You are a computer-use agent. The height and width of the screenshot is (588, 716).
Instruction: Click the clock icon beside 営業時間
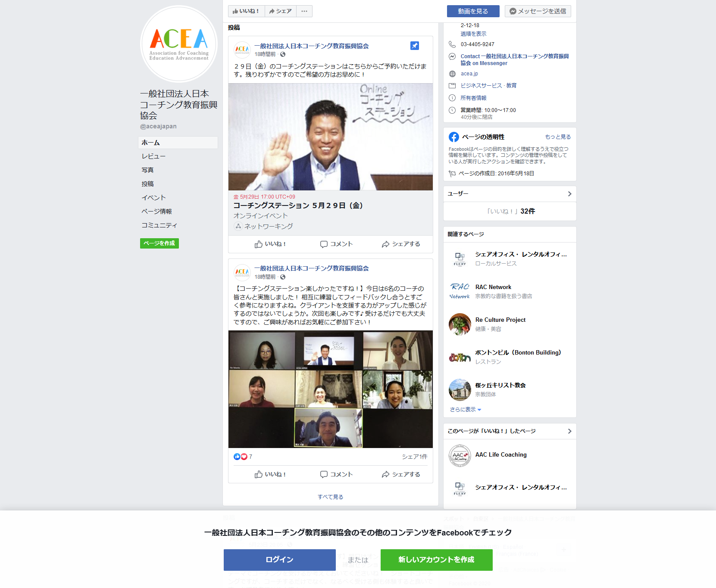452,110
